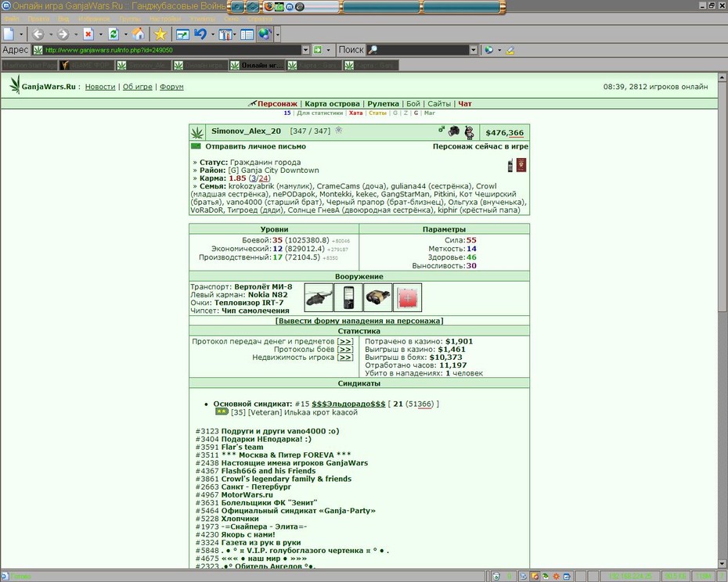Viewport: 728px width, 582px height.
Task: Click the Nokia N82 item image
Action: click(348, 297)
